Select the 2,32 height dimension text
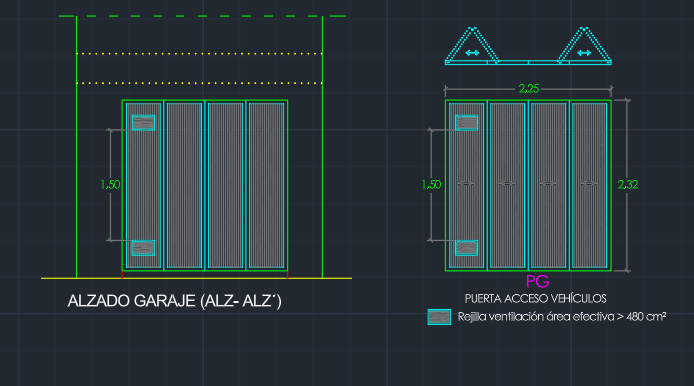This screenshot has width=694, height=386. tap(628, 185)
